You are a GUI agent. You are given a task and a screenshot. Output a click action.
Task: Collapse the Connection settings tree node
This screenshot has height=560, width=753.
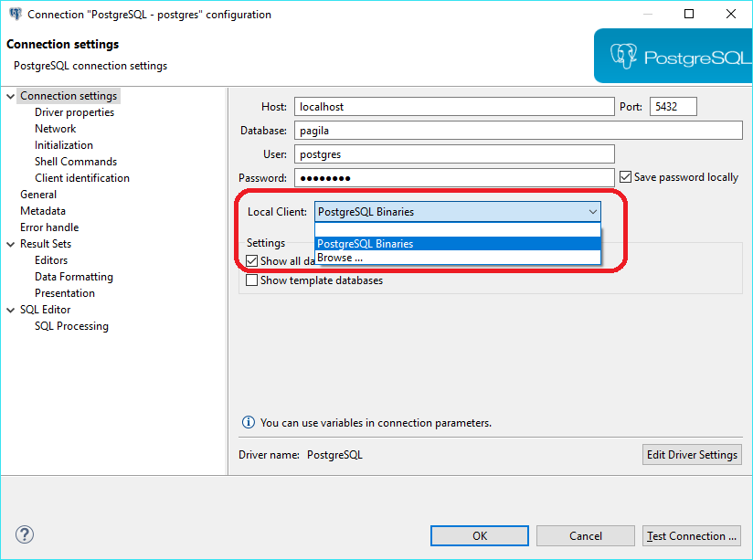(x=11, y=96)
